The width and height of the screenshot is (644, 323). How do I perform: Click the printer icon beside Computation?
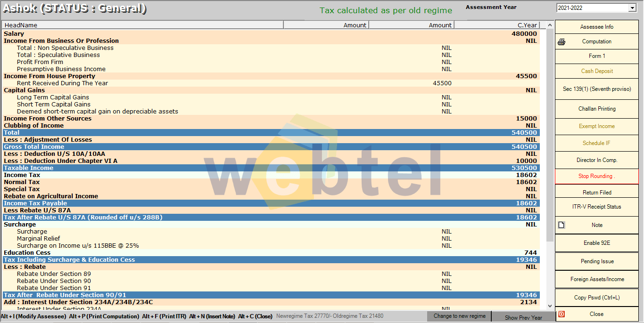point(561,42)
